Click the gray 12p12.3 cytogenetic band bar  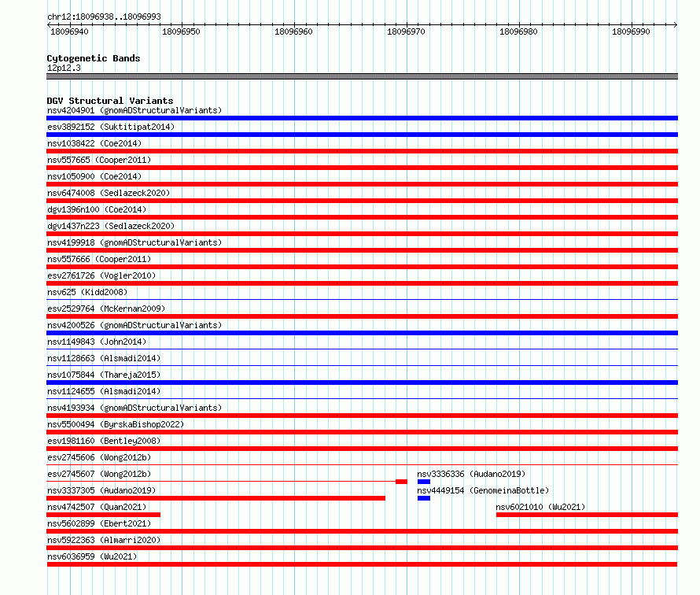(x=362, y=76)
